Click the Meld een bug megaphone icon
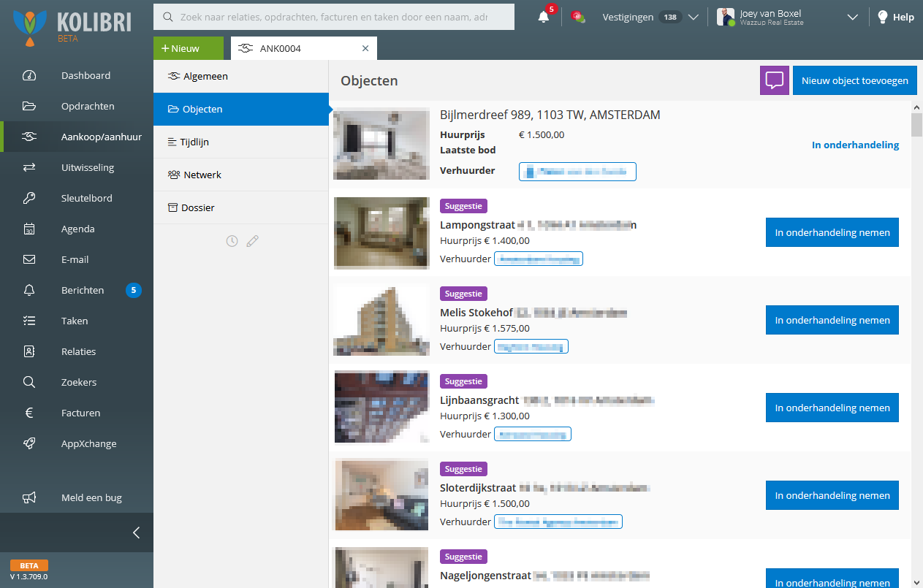The image size is (923, 588). (x=29, y=497)
